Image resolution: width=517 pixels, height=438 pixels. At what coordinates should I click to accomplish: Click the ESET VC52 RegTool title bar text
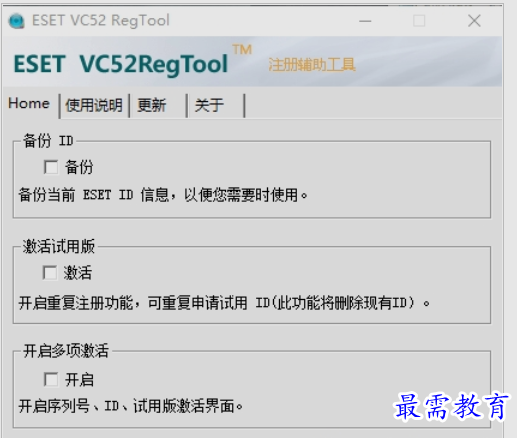[x=101, y=21]
